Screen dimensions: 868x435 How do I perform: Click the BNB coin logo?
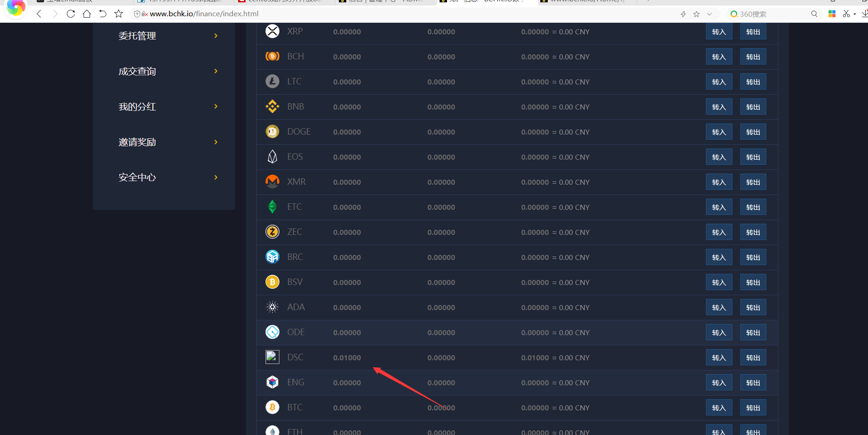(272, 107)
